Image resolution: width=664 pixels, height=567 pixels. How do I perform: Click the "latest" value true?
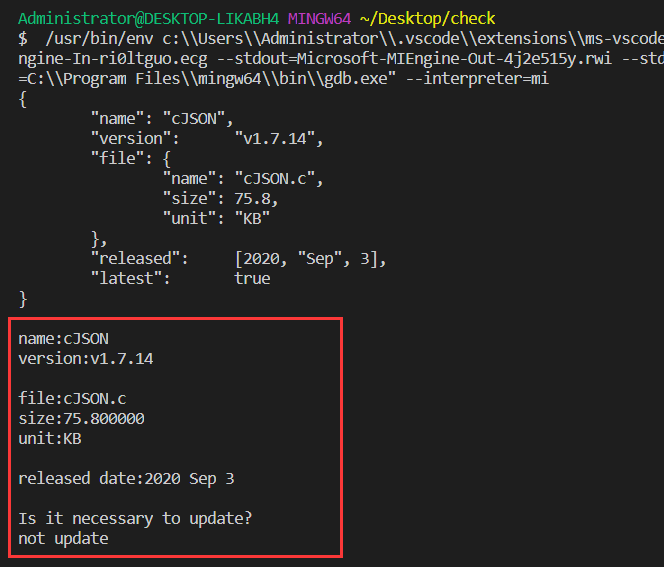tap(252, 279)
